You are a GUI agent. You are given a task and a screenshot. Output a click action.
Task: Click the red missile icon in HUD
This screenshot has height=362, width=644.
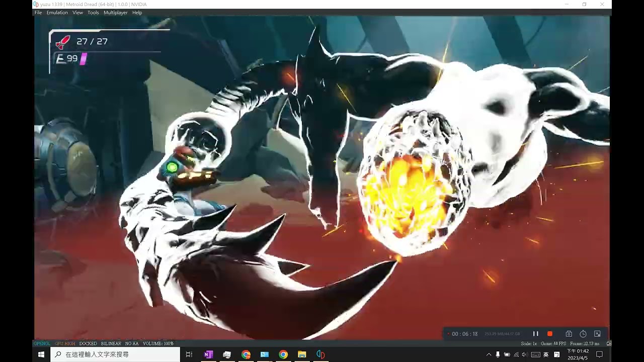point(63,42)
